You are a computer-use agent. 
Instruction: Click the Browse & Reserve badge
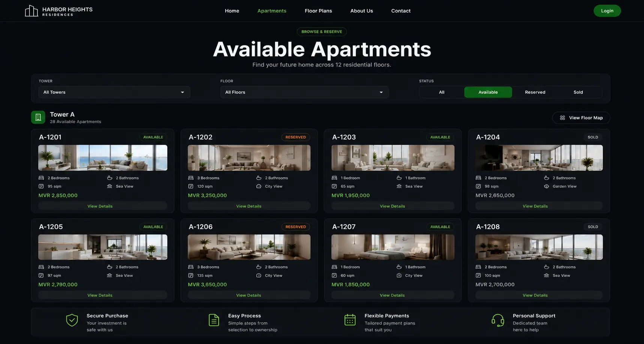click(322, 32)
